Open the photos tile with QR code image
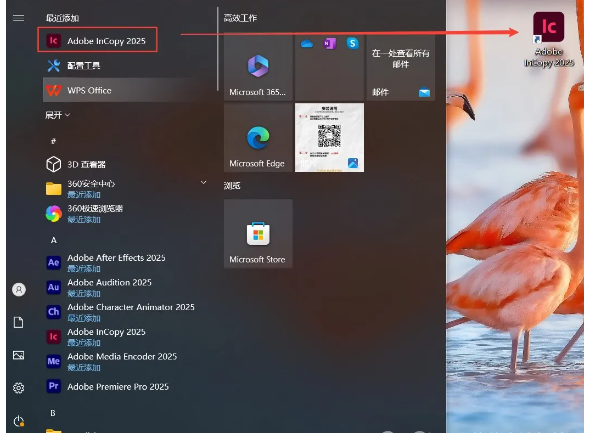Viewport: 589px width, 433px height. click(329, 137)
